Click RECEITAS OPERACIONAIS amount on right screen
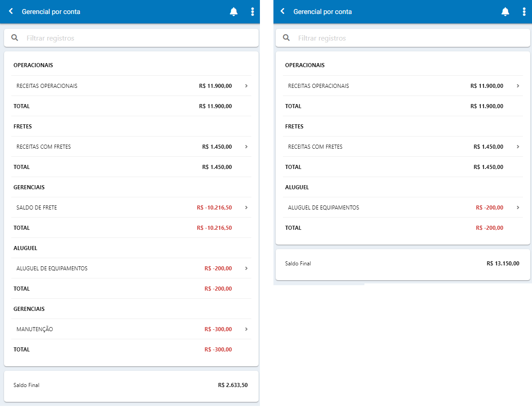This screenshot has height=410, width=532. point(487,86)
